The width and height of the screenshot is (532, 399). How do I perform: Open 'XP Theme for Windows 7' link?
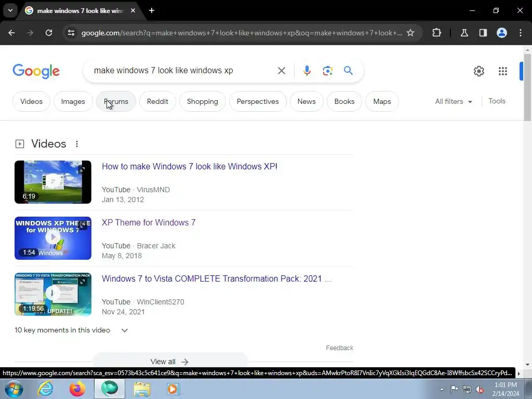pyautogui.click(x=149, y=222)
